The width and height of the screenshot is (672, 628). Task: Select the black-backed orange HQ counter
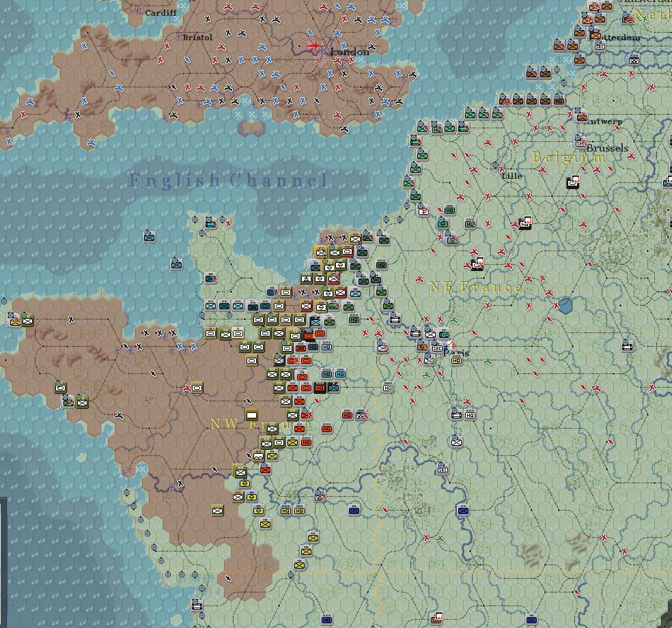[320, 388]
